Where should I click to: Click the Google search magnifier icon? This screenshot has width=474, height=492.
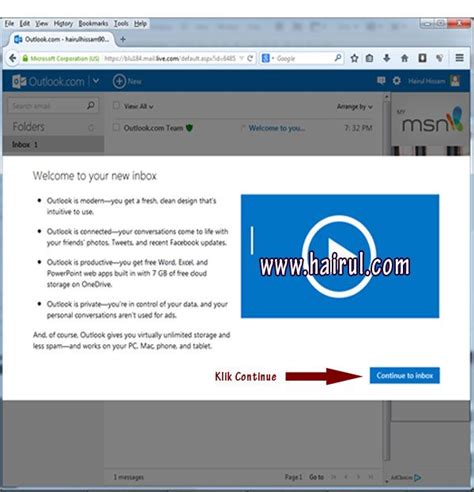coord(338,58)
